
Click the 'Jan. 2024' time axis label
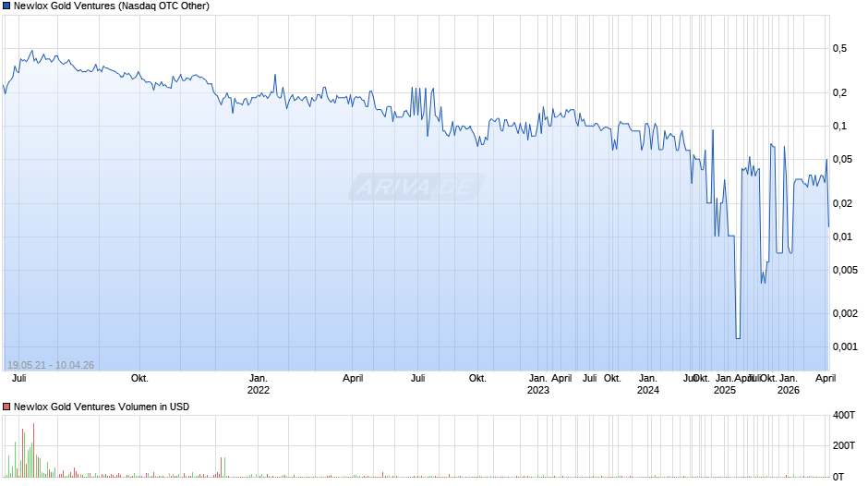tap(647, 384)
